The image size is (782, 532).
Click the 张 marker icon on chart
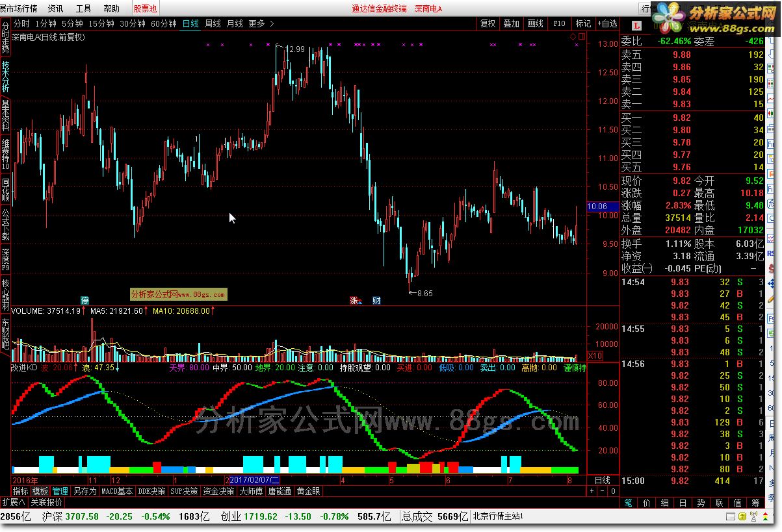pyautogui.click(x=355, y=300)
